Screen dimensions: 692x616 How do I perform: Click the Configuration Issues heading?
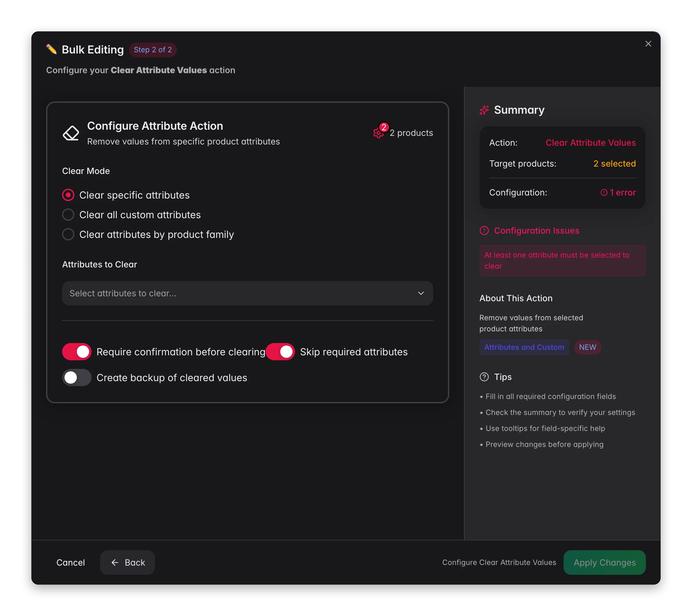point(537,231)
